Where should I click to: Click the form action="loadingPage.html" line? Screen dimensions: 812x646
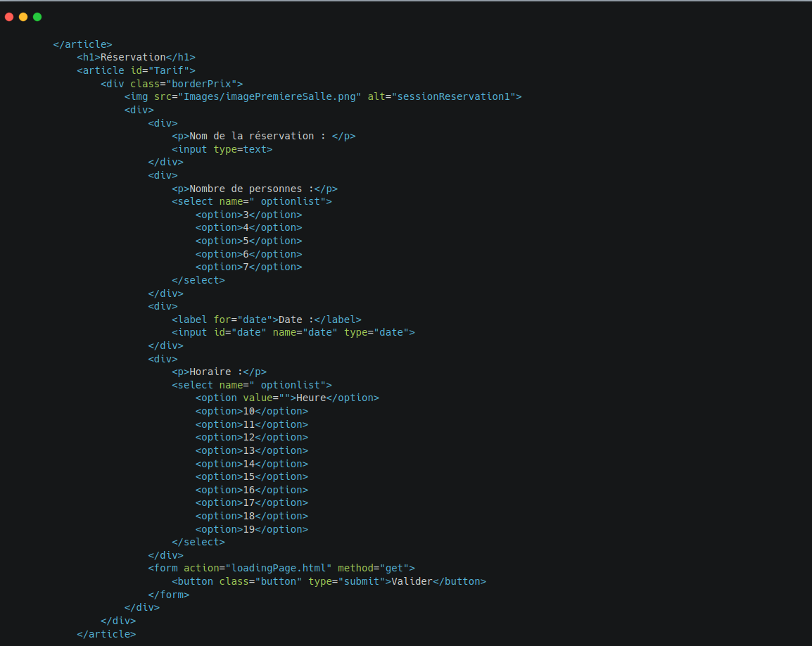coord(281,569)
